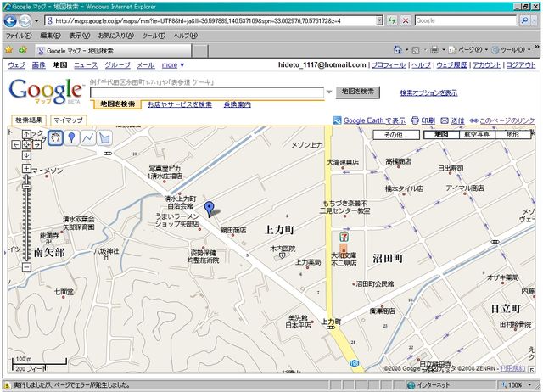This screenshot has width=543, height=392.
Task: Click the Refresh page icon
Action: point(392,20)
